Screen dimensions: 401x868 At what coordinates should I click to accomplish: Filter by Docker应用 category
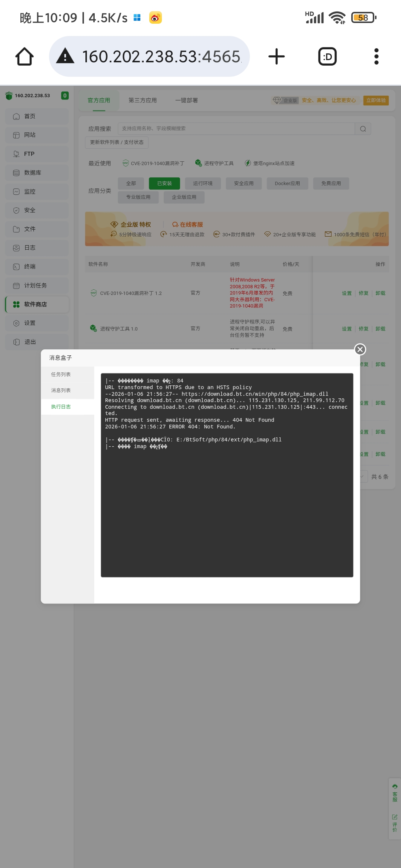pyautogui.click(x=287, y=184)
